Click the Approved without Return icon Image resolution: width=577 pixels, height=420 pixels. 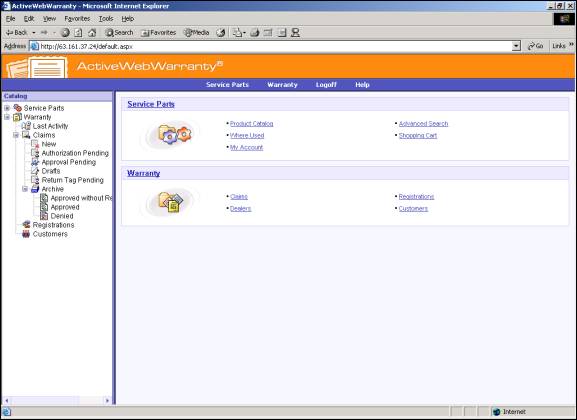click(44, 198)
